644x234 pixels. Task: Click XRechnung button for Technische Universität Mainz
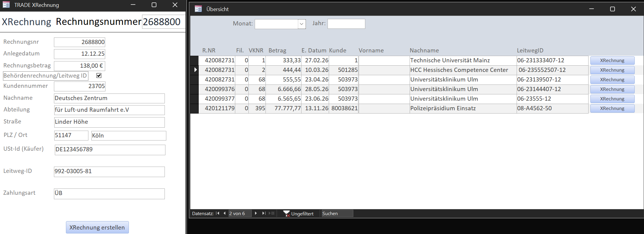tap(612, 61)
